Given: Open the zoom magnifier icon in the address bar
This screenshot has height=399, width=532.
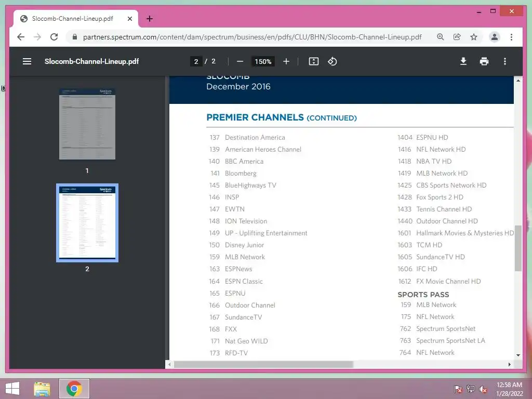Looking at the screenshot, I should pos(441,37).
